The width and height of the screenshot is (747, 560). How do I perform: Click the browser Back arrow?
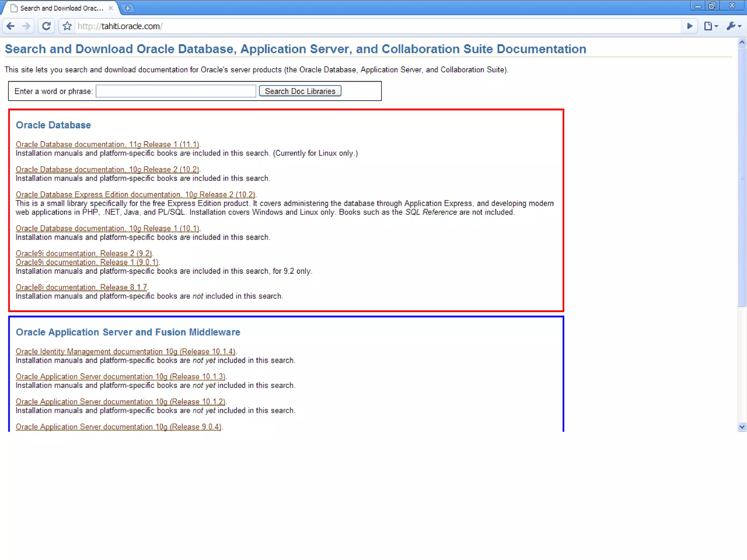11,26
